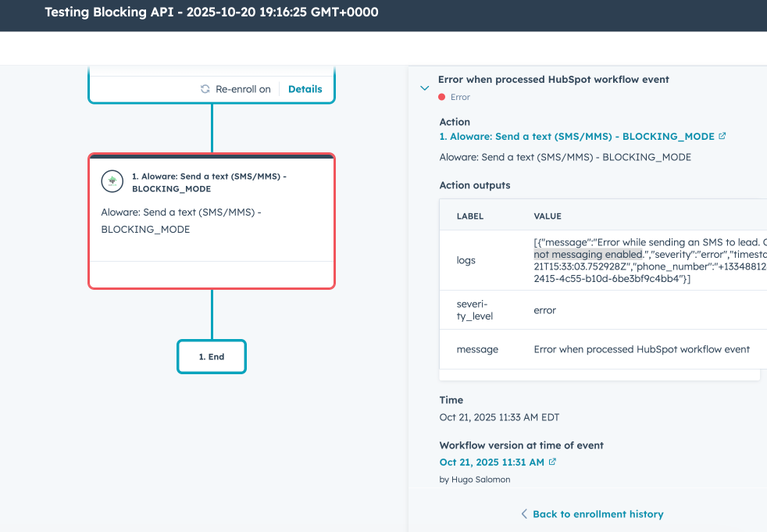Select the '1. End' workflow node
Screen dimensions: 767x532
(x=212, y=357)
